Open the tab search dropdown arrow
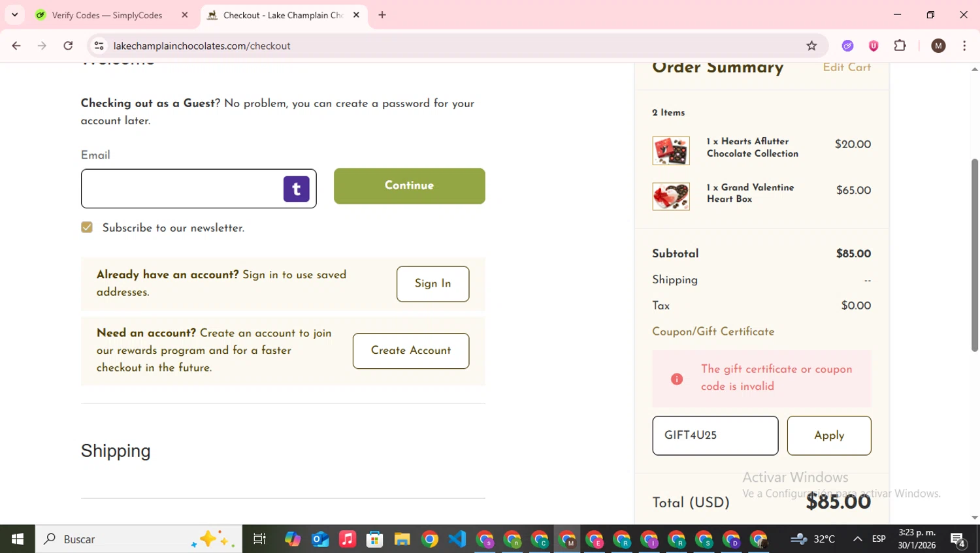The height and width of the screenshot is (553, 980). click(14, 15)
